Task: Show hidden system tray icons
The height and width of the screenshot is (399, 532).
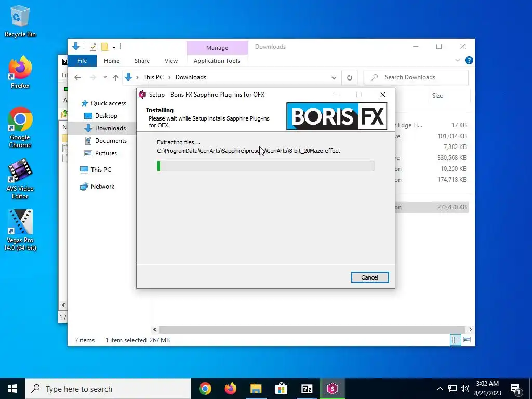Action: click(x=440, y=389)
